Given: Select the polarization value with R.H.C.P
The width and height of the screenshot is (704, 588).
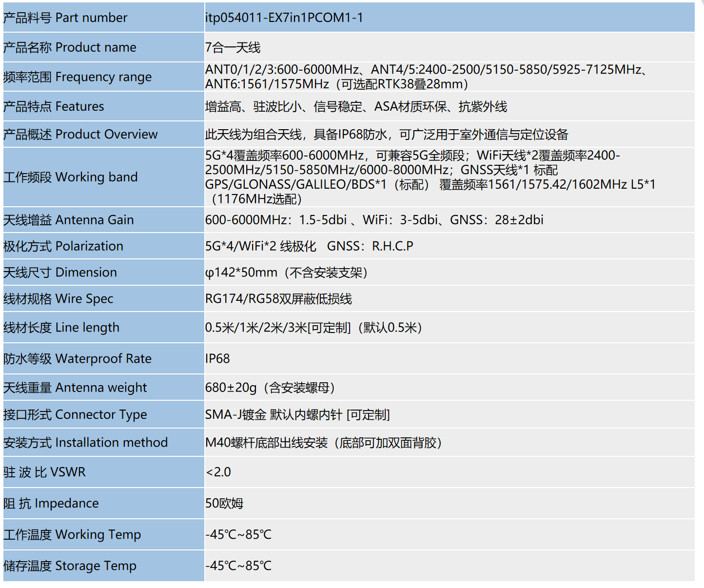Looking at the screenshot, I should [x=309, y=246].
